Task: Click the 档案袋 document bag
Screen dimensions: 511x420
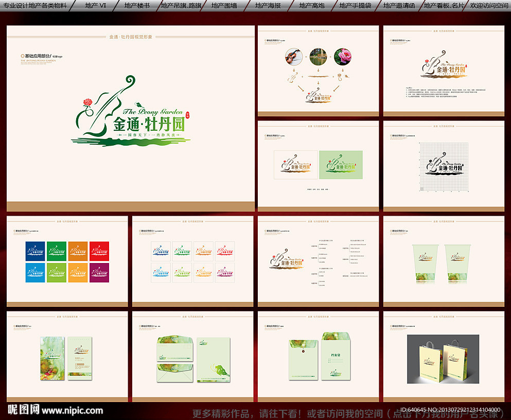Action: pyautogui.click(x=336, y=356)
